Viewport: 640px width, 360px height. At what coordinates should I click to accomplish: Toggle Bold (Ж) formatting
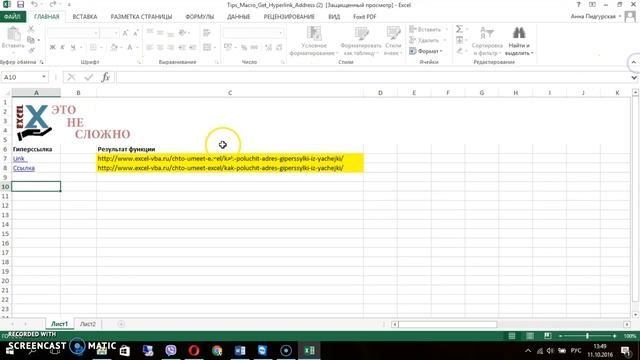53,47
